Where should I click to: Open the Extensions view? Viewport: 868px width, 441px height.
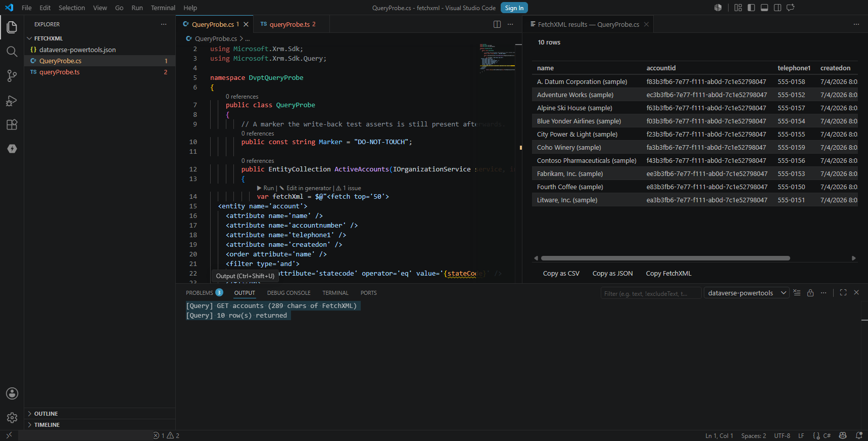pyautogui.click(x=12, y=124)
